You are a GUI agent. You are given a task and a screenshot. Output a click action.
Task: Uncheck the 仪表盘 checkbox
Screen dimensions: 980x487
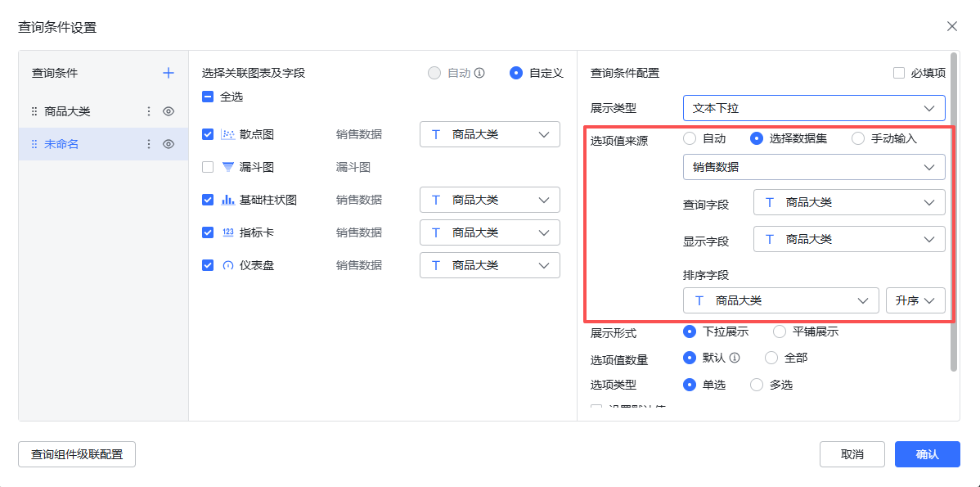pos(208,265)
